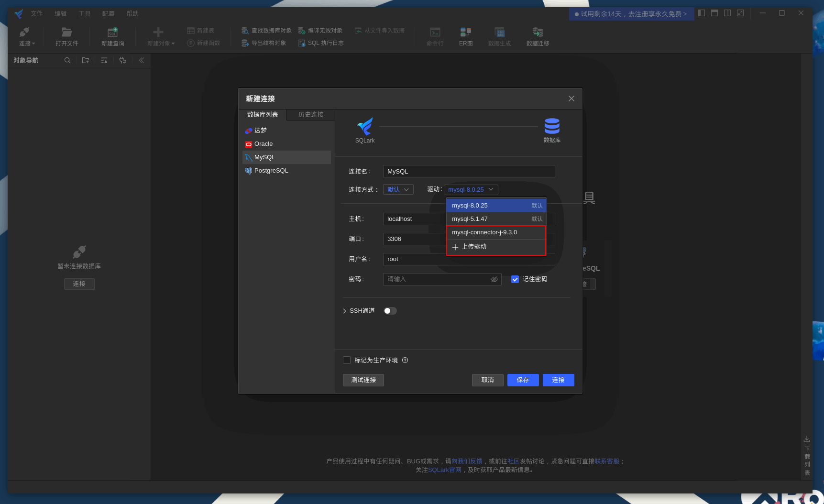Open the 连接方式 默认 dropdown
The height and width of the screenshot is (504, 824).
[398, 189]
